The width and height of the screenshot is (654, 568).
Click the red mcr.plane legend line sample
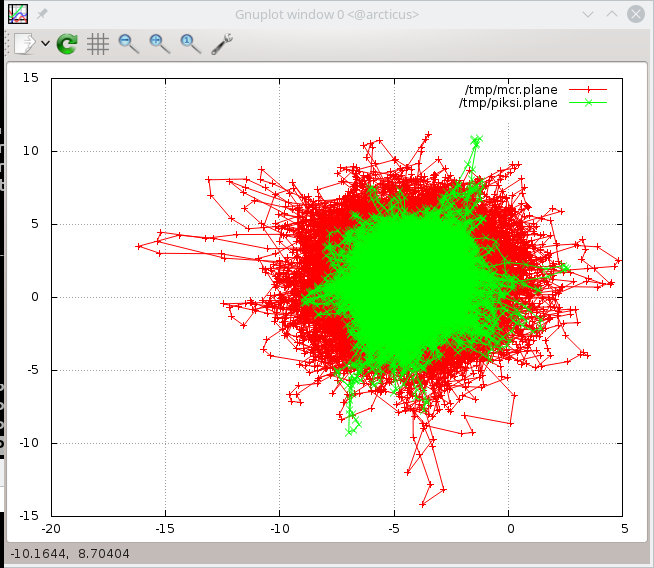587,89
